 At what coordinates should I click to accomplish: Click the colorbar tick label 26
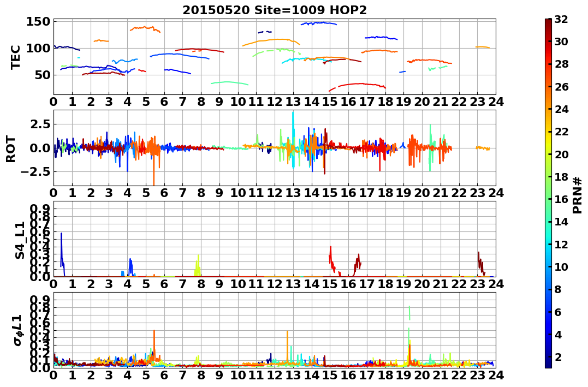click(x=561, y=87)
